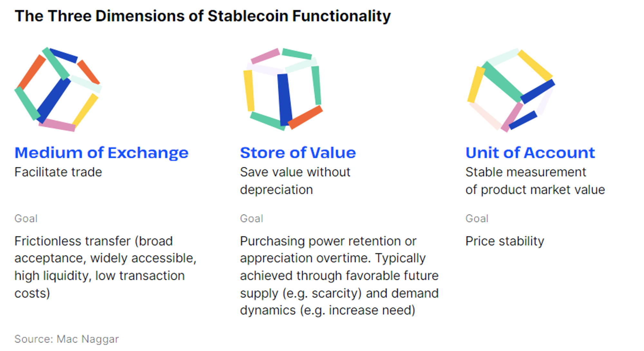Click the 'Frictionless transfer' goal paragraph
644x351 pixels.
point(105,267)
